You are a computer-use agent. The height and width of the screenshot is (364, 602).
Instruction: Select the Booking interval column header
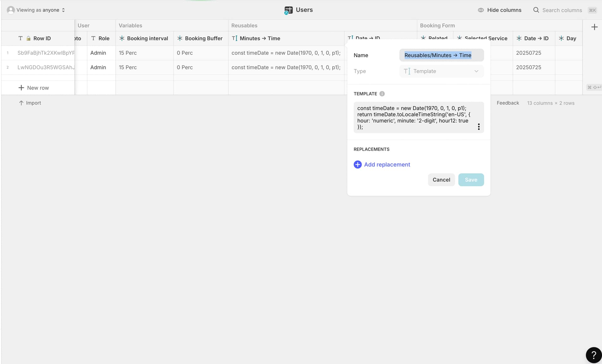(145, 38)
